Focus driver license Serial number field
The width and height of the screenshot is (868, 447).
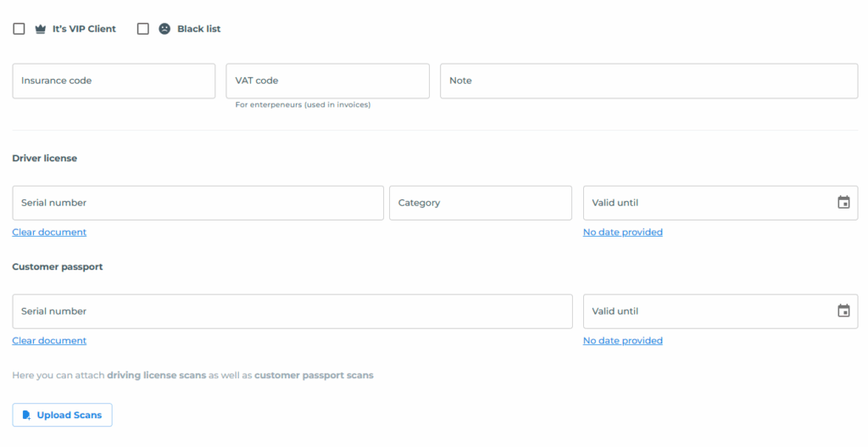coord(198,203)
